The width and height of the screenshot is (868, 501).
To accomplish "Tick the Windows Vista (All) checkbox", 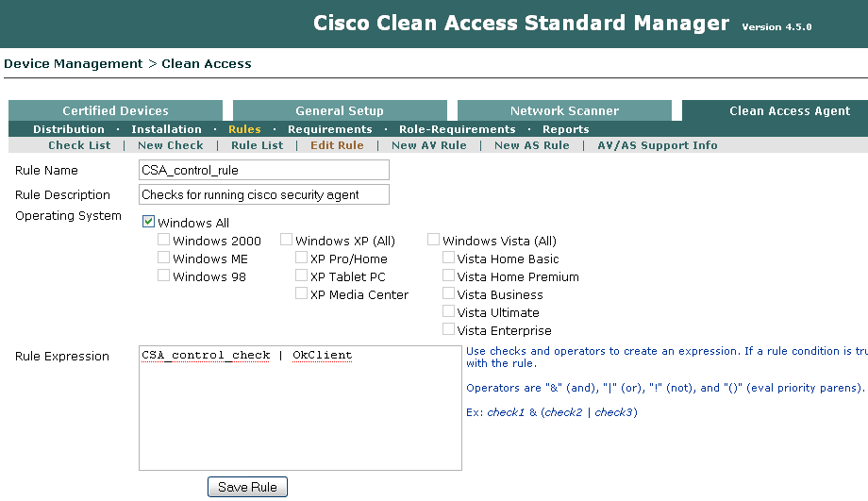I will (434, 241).
